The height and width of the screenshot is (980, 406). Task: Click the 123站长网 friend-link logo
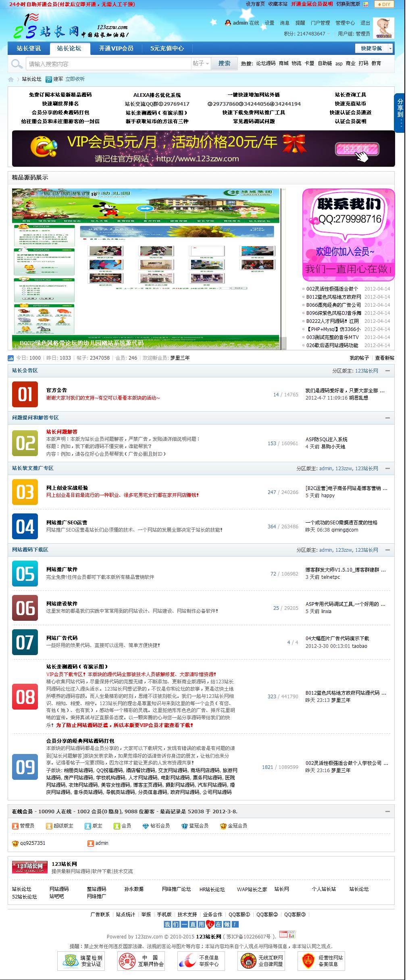tap(30, 867)
